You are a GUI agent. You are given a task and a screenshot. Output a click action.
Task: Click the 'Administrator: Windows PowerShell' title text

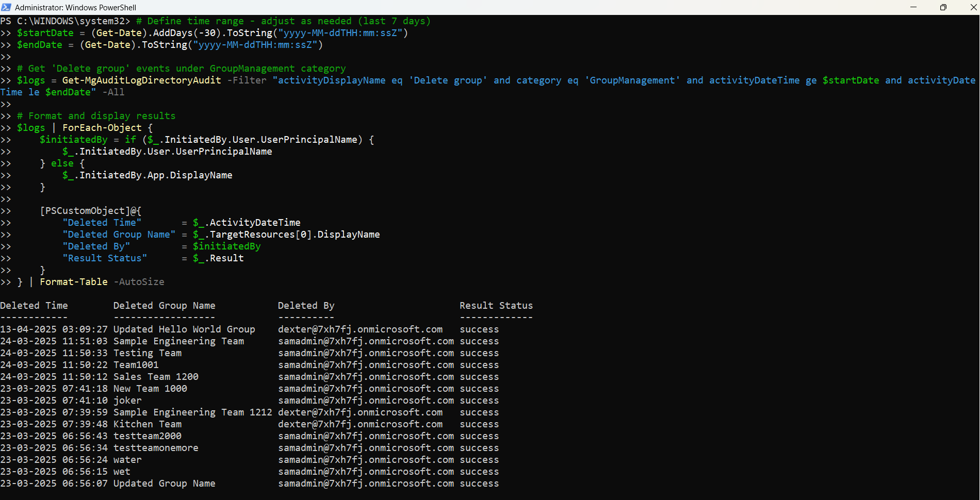pyautogui.click(x=75, y=8)
